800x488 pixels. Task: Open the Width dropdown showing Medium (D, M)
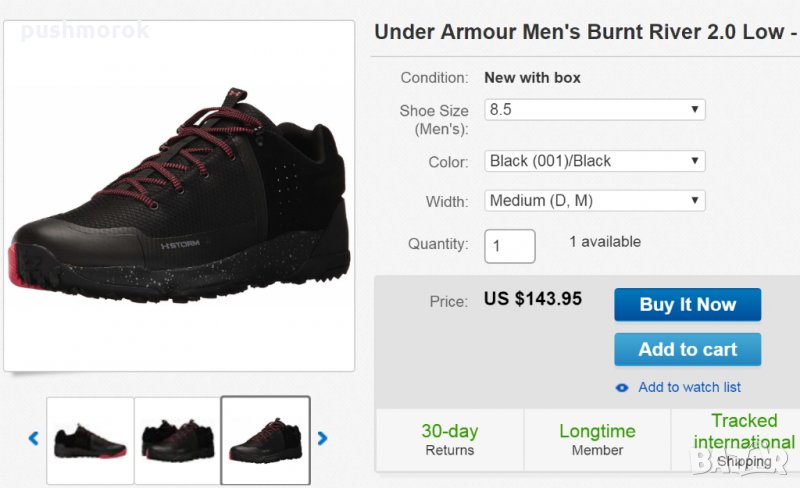(x=595, y=201)
